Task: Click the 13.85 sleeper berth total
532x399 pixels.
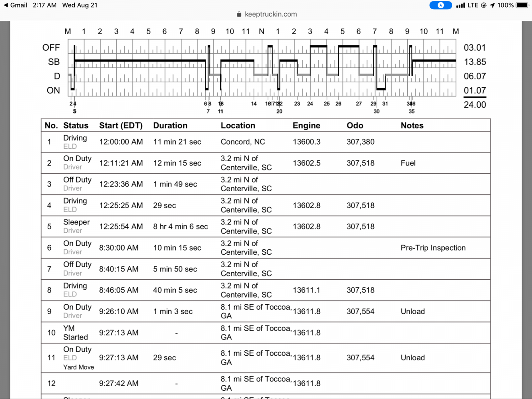Action: 475,62
